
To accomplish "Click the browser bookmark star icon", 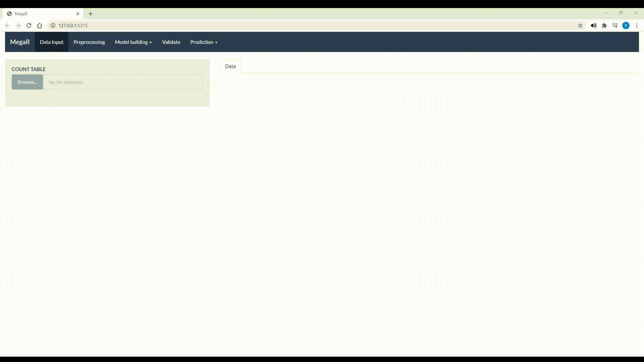I will [581, 25].
